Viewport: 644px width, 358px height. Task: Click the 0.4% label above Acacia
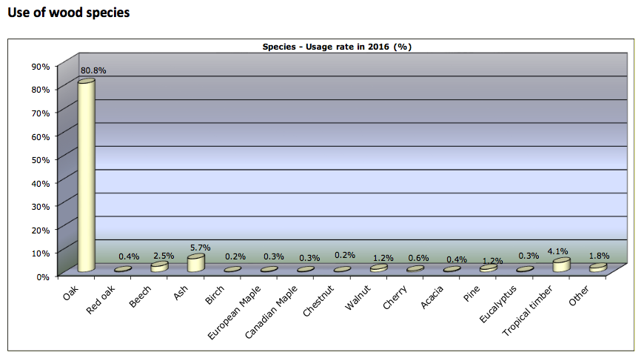pyautogui.click(x=457, y=259)
